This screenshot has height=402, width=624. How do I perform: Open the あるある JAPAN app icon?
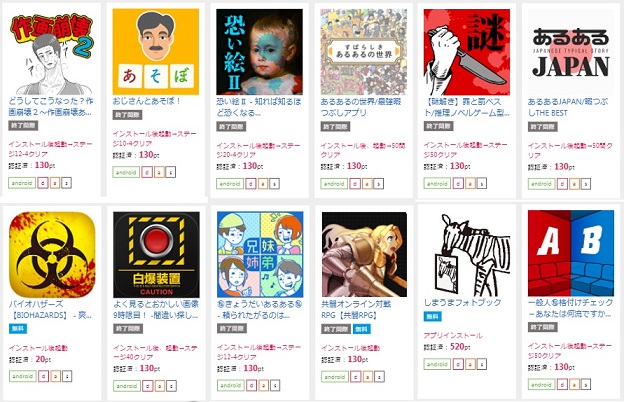pos(571,52)
